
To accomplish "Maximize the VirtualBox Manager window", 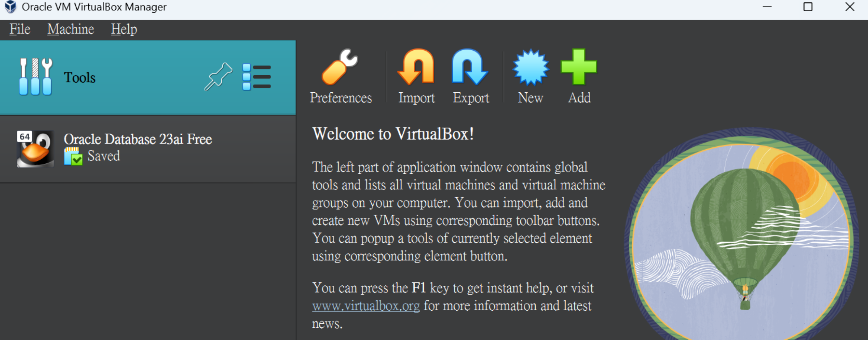I will pyautogui.click(x=808, y=7).
